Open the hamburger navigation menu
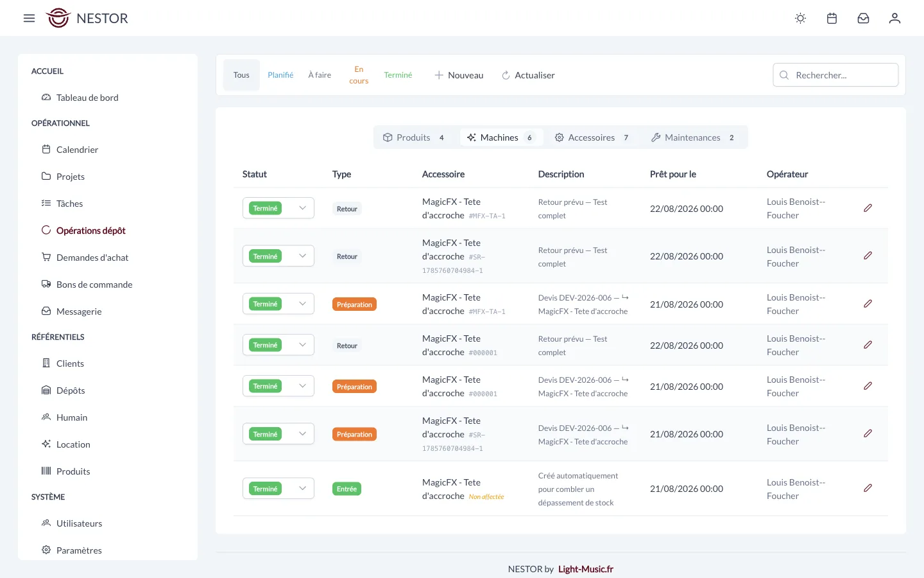Viewport: 924px width, 578px height. (29, 18)
